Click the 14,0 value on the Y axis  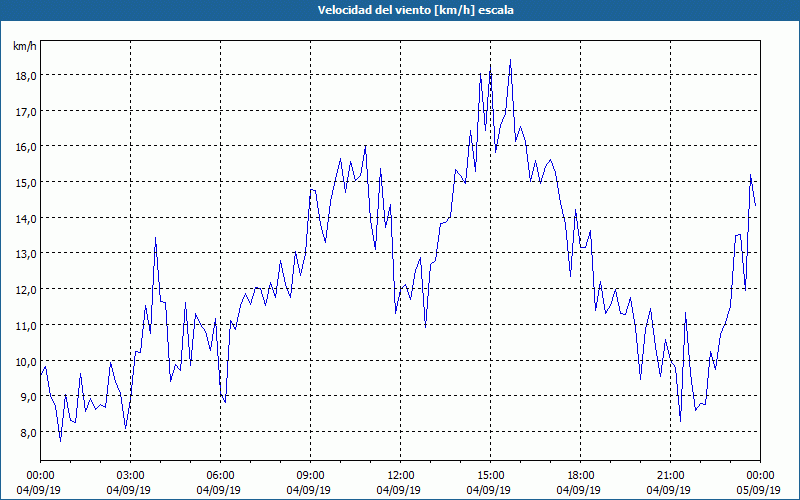[x=26, y=218]
